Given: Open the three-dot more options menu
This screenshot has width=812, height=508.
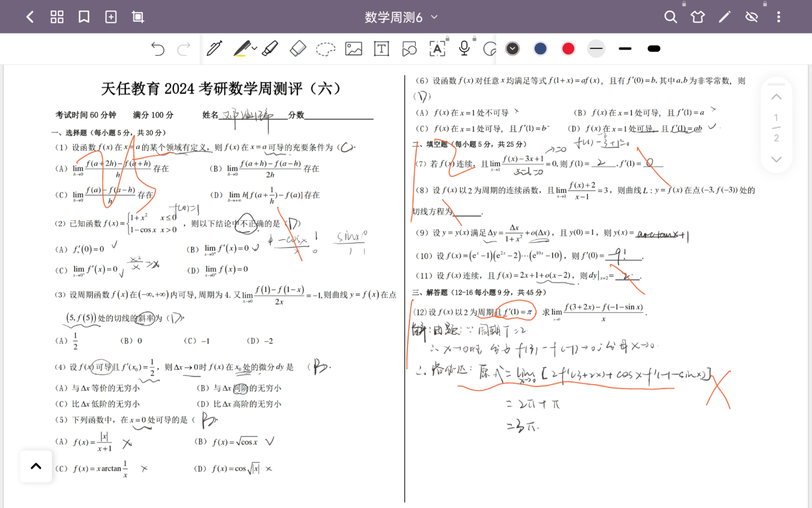Looking at the screenshot, I should click(778, 17).
